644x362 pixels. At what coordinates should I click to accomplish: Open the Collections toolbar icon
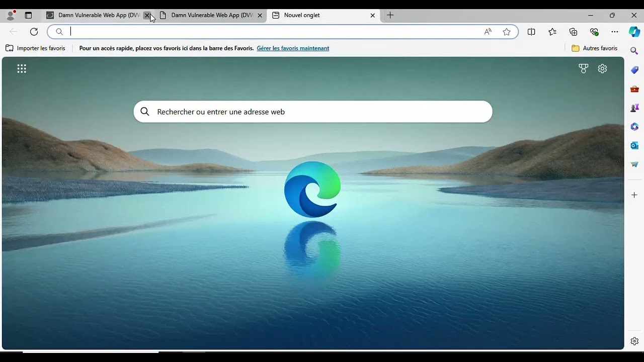[574, 32]
